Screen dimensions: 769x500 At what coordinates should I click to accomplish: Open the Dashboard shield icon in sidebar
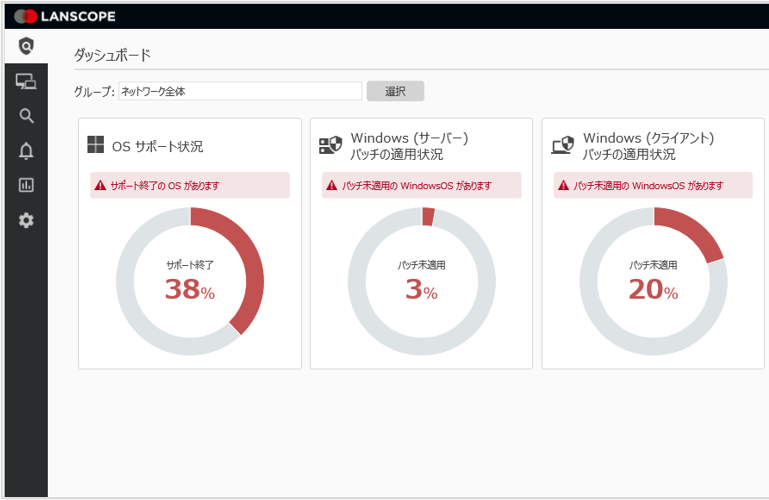[26, 46]
